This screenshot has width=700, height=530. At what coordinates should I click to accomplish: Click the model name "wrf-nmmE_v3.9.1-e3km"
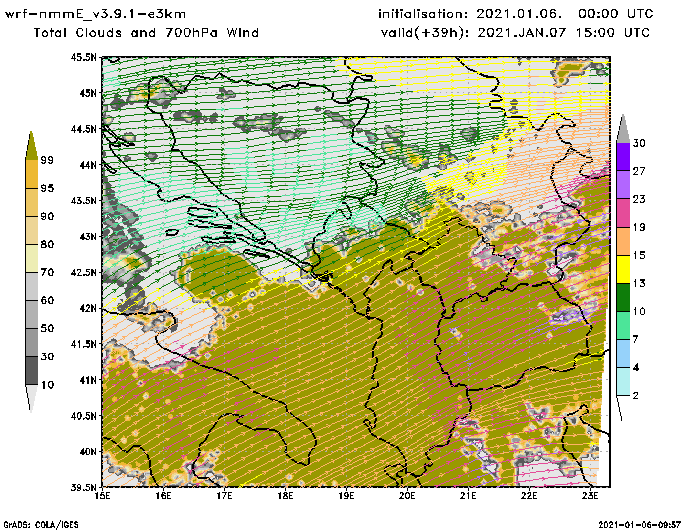[x=96, y=14]
